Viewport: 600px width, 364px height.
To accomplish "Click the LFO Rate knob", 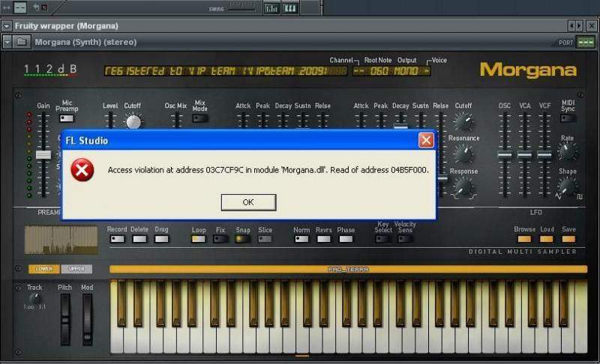I will coord(567,151).
